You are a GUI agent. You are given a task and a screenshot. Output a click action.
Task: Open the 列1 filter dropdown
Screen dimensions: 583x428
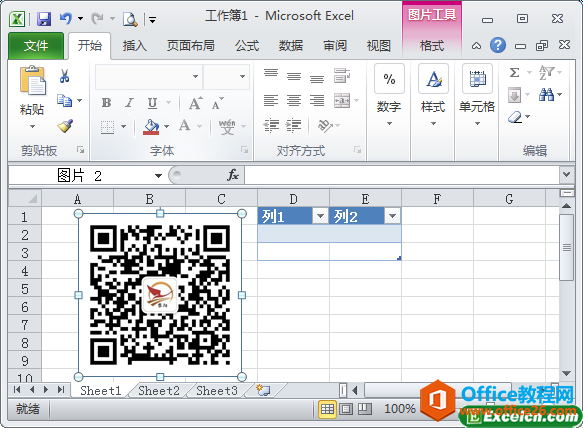pyautogui.click(x=320, y=216)
